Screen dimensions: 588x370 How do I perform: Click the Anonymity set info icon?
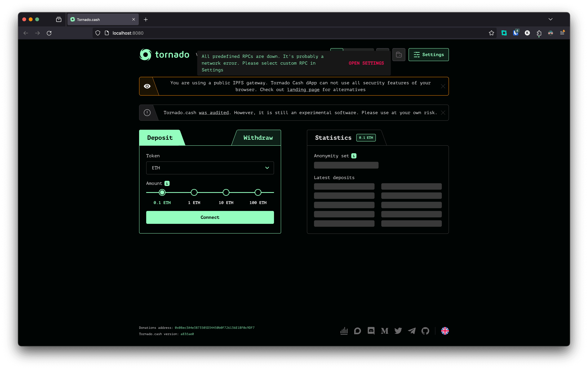(354, 156)
